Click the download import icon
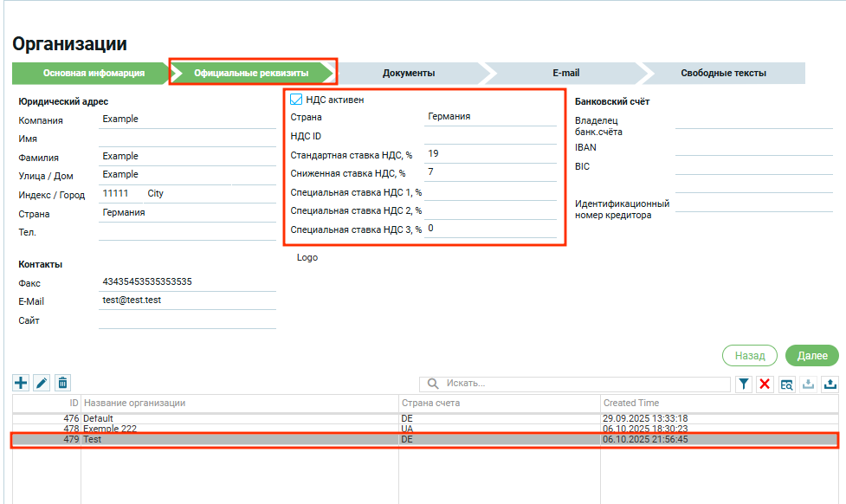The width and height of the screenshot is (846, 504). pyautogui.click(x=808, y=384)
